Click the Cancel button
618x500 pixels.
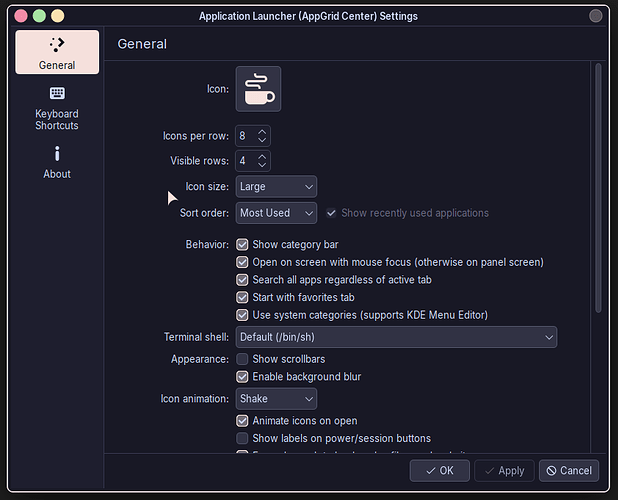[568, 470]
